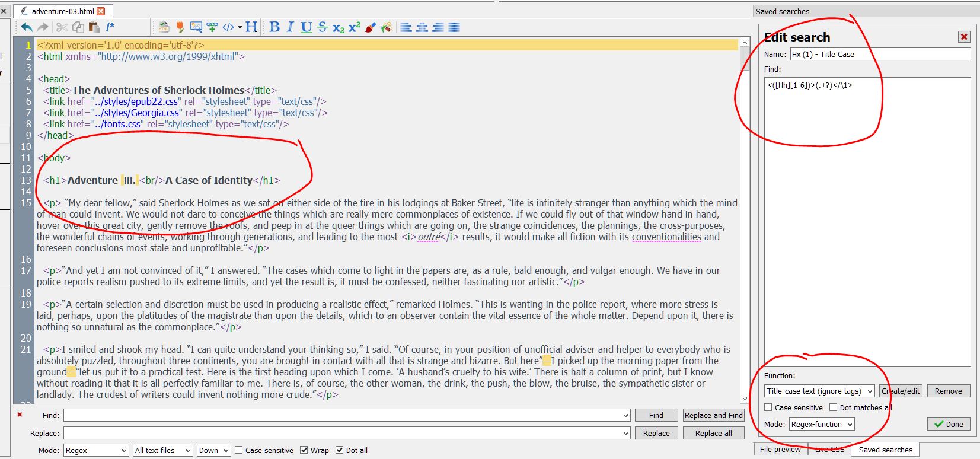The width and height of the screenshot is (980, 459).
Task: Apply subscript formatting
Action: 339,27
